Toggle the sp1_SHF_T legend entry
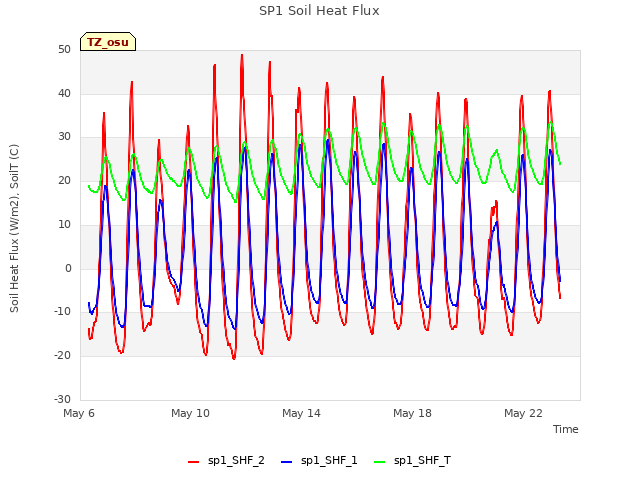Viewport: 640px width, 480px height. (412, 461)
